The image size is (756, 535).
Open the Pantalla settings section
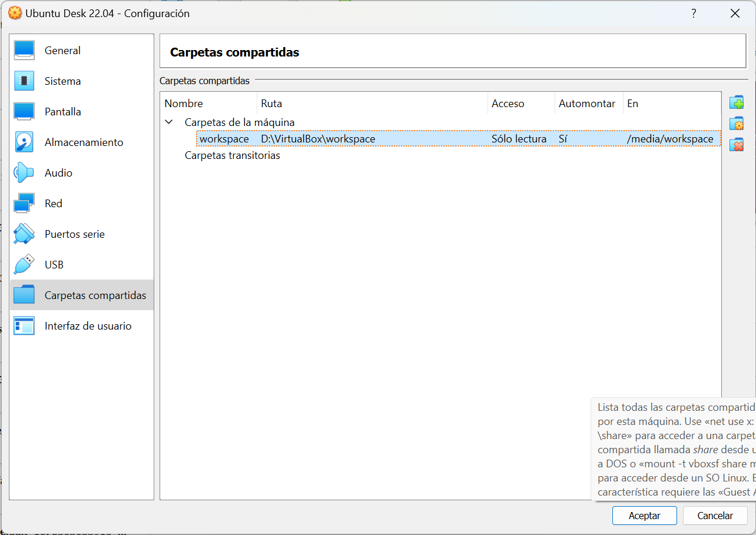coord(62,111)
